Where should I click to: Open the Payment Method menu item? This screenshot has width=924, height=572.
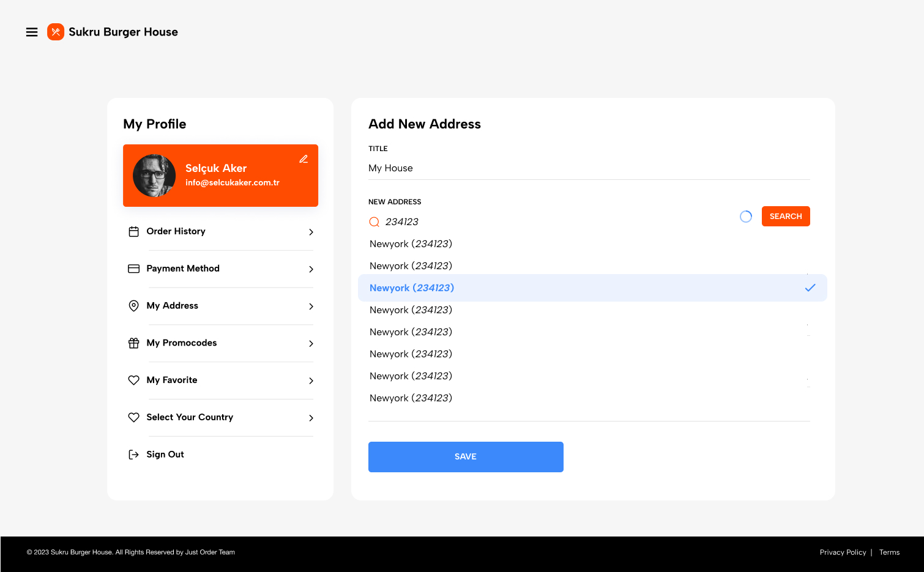[182, 269]
